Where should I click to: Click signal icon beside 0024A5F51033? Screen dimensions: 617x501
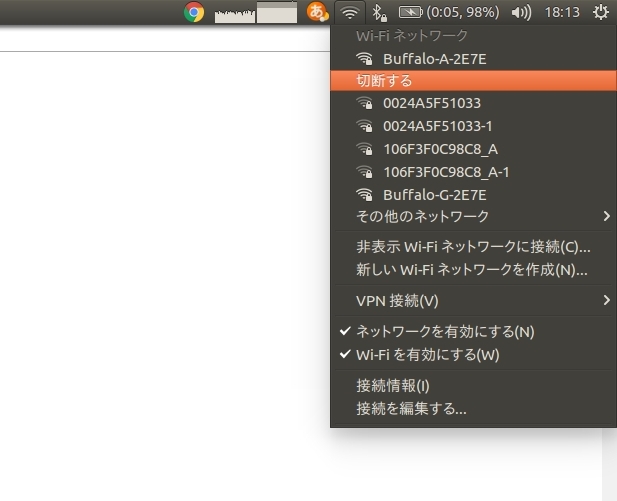(x=364, y=103)
